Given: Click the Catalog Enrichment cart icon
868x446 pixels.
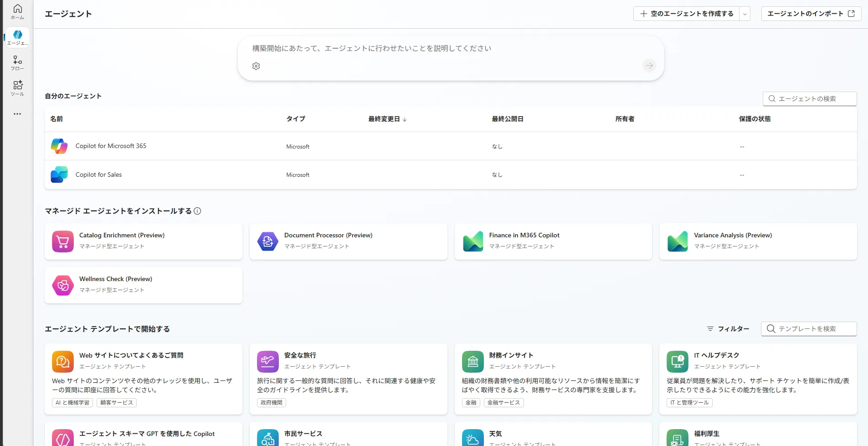Looking at the screenshot, I should tap(63, 241).
